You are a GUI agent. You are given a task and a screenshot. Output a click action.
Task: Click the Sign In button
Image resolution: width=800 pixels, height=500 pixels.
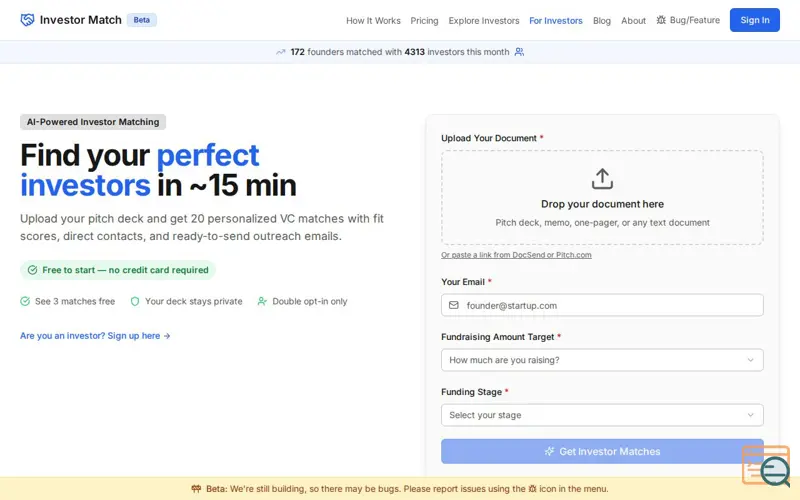(x=755, y=20)
